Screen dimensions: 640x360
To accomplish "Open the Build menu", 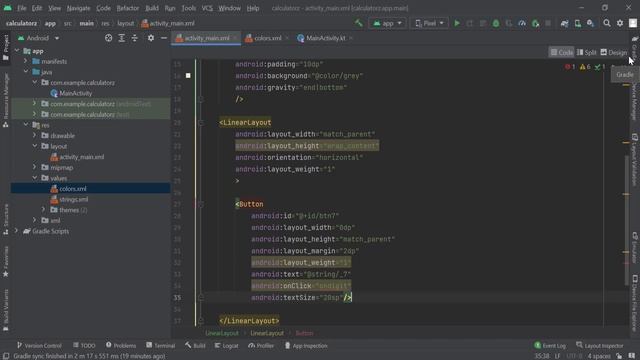I will pyautogui.click(x=152, y=8).
